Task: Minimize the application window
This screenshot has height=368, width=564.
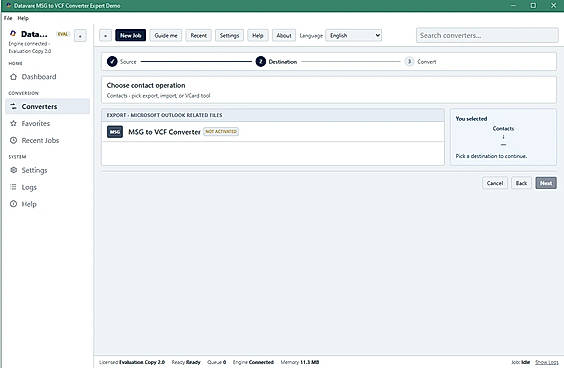Action: pos(513,5)
